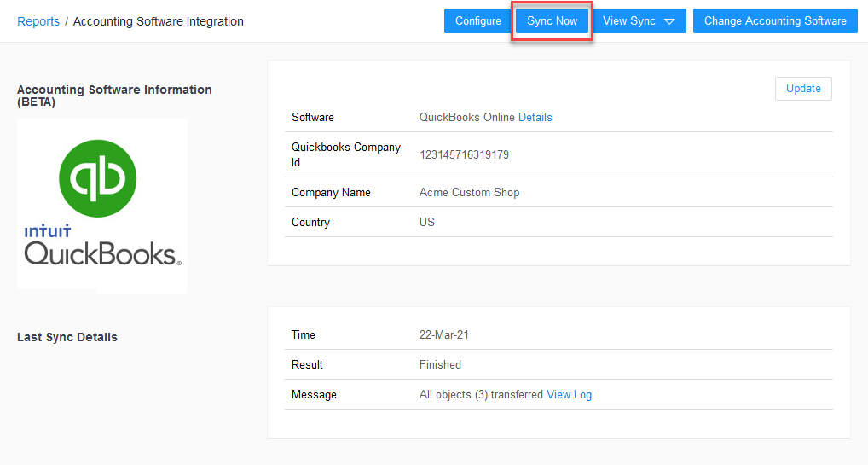This screenshot has height=465, width=868.
Task: Click the Reports breadcrumb link
Action: (x=38, y=21)
